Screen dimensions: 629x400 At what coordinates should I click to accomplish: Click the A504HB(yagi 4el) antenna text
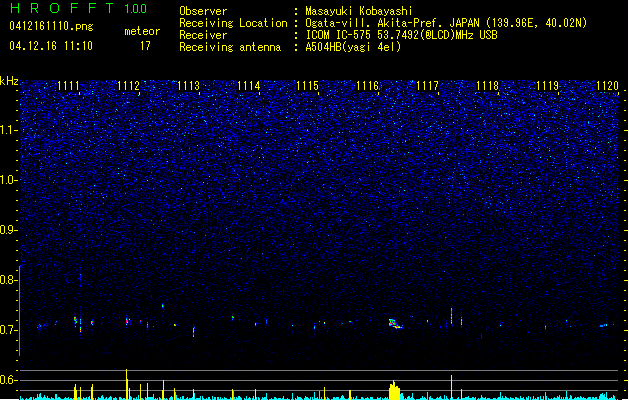coord(353,47)
